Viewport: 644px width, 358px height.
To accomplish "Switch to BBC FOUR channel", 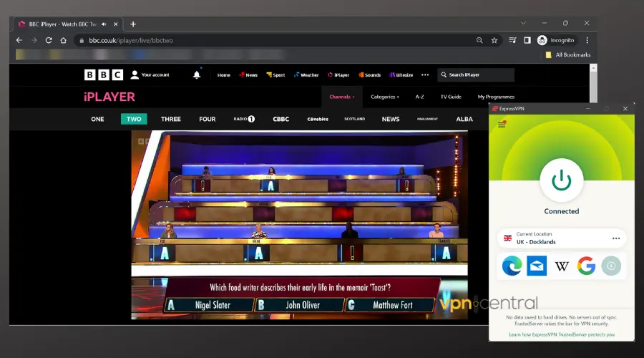I will click(207, 119).
